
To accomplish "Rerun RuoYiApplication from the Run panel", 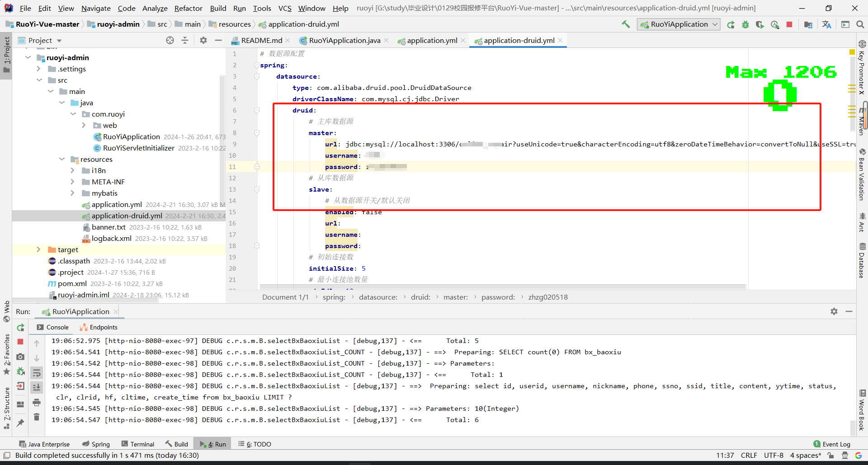I will pos(20,328).
